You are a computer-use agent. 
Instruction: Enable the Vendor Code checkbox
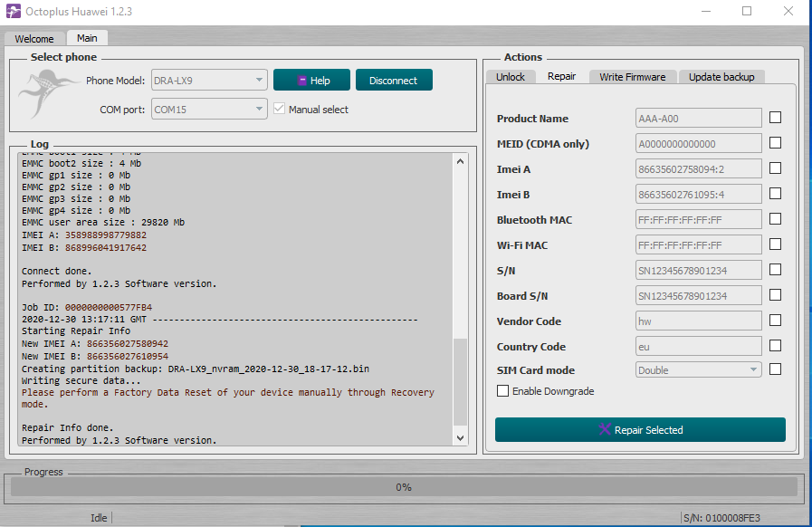[775, 321]
